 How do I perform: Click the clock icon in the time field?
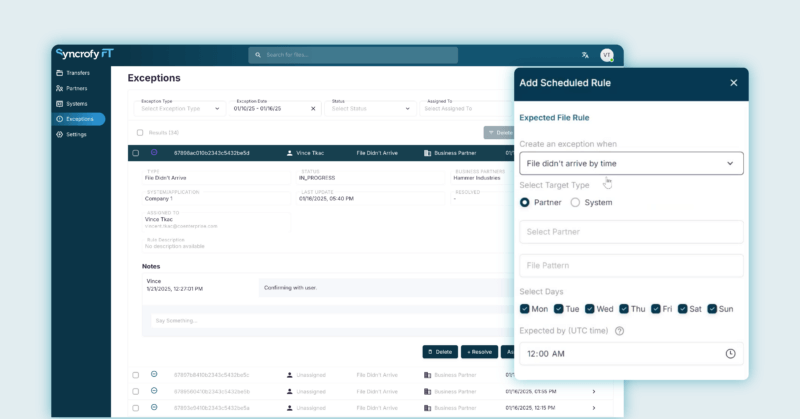tap(730, 353)
